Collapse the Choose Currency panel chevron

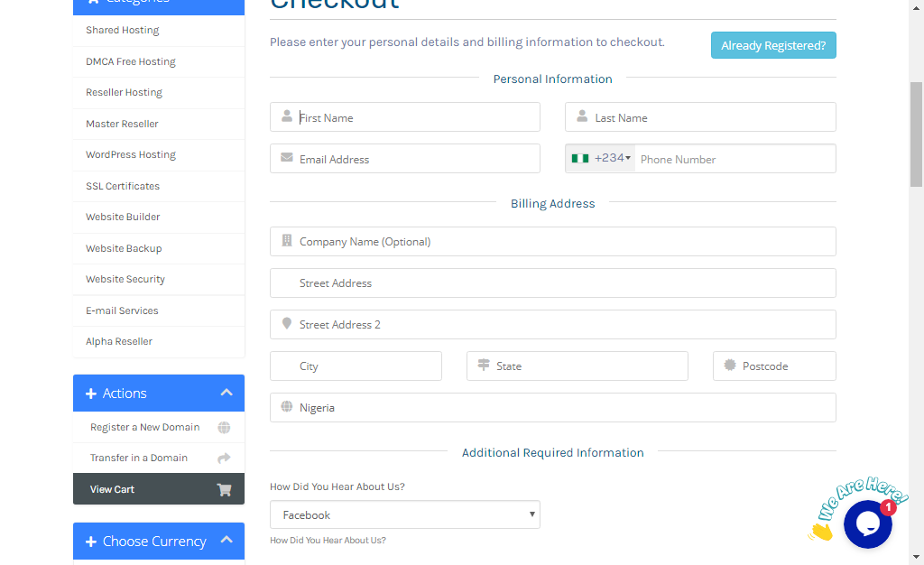[x=226, y=540]
